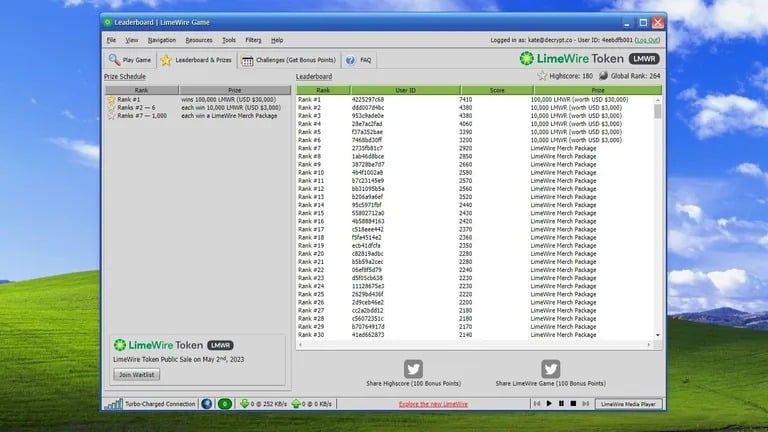768x432 pixels.
Task: Open the FAQ question mark icon
Action: click(350, 60)
